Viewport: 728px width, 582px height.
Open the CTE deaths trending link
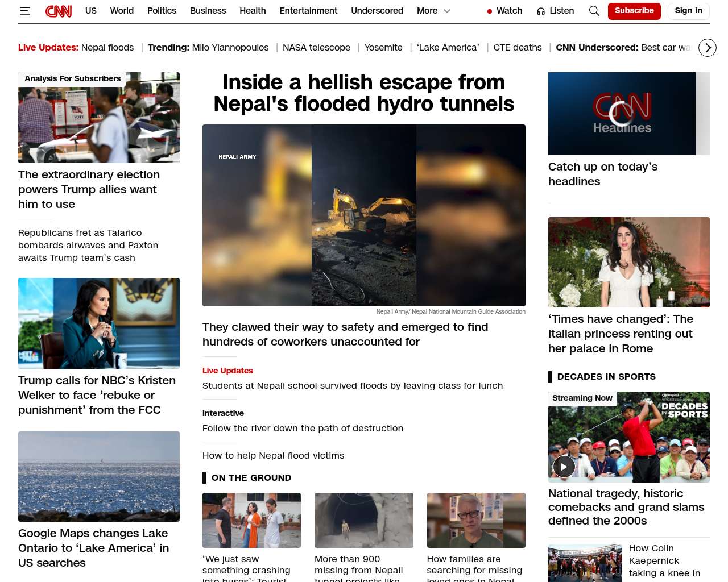tap(518, 48)
